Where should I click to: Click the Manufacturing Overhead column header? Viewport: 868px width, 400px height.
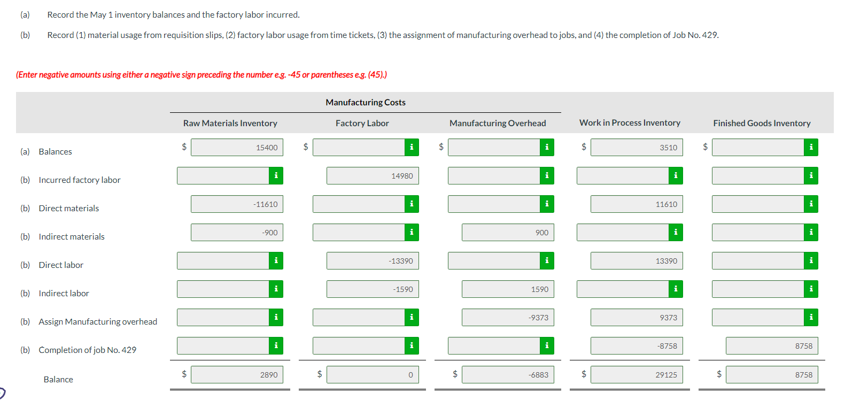click(x=498, y=123)
